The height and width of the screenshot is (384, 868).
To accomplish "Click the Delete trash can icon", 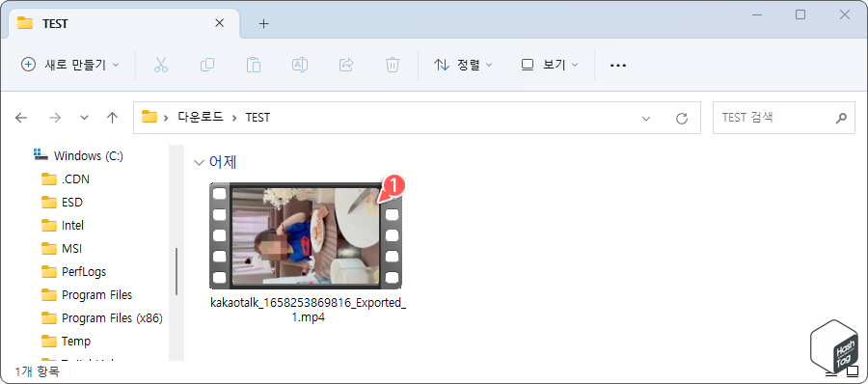I will 392,65.
